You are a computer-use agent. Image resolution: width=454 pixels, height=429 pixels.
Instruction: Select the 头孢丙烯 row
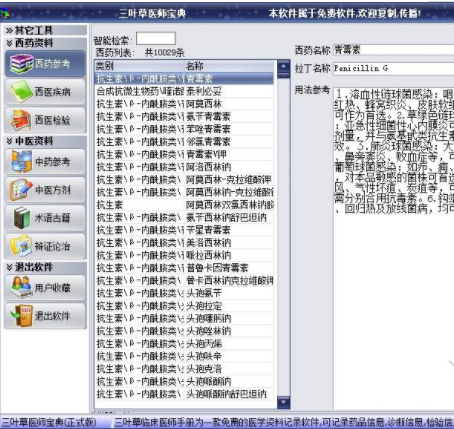184,344
